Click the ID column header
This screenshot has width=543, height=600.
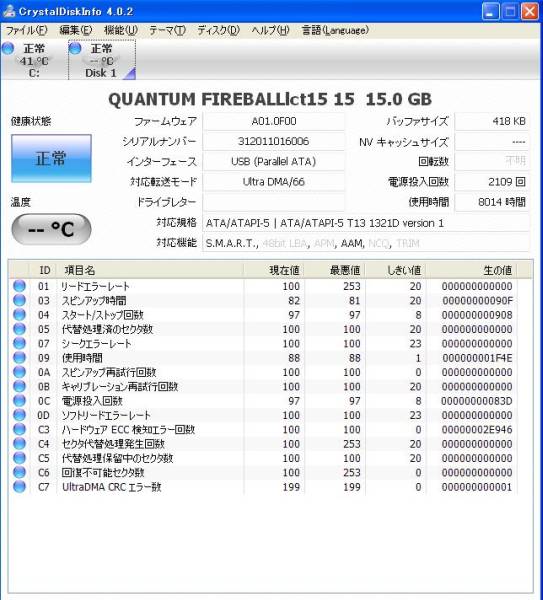coord(44,270)
